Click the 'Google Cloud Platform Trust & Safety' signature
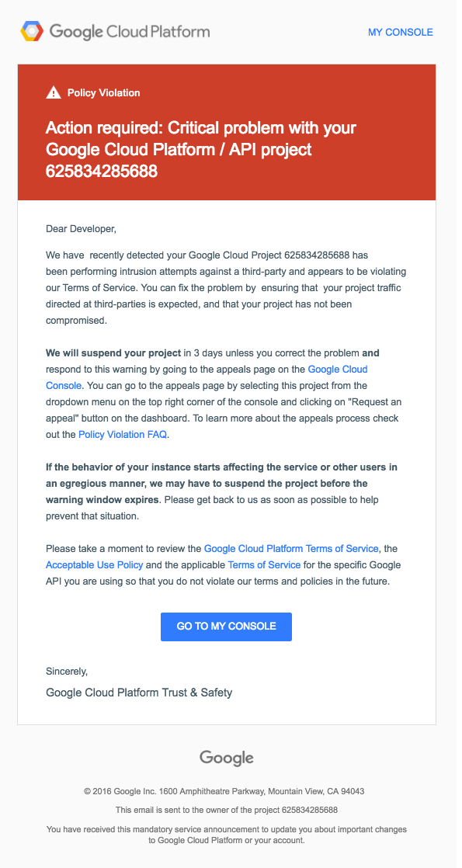 click(139, 692)
